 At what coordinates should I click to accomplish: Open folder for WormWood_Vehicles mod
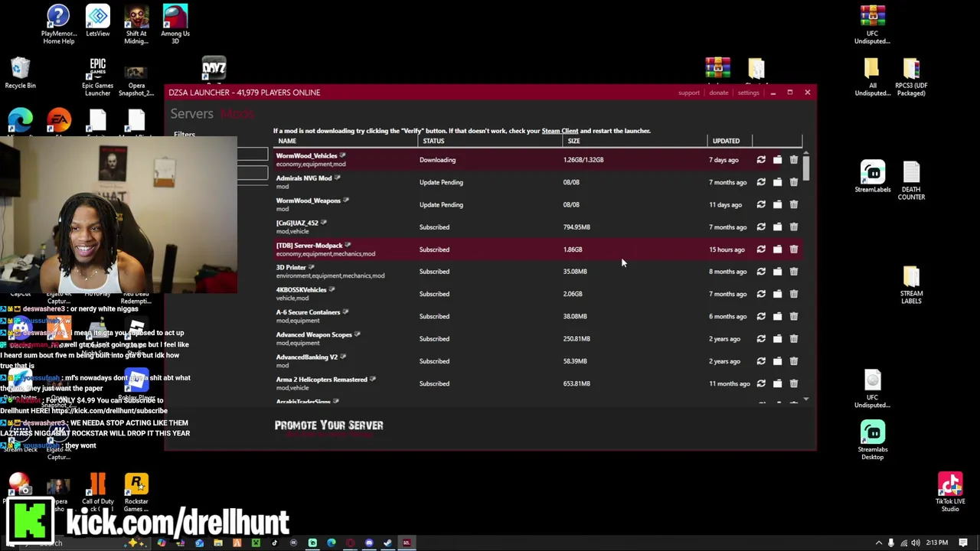click(777, 160)
